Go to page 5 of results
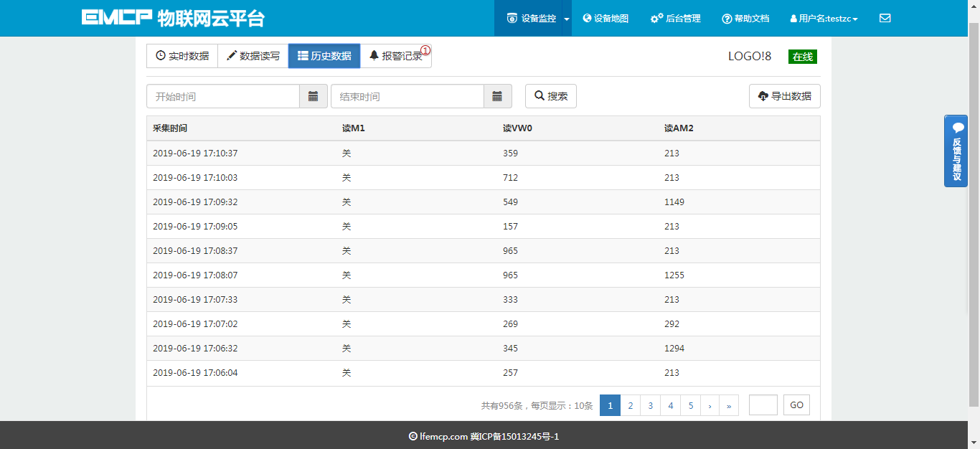The height and width of the screenshot is (449, 980). pyautogui.click(x=690, y=405)
